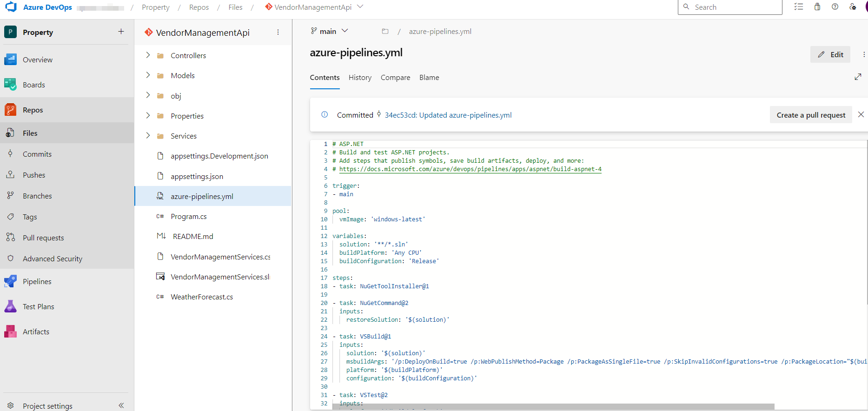Screen dimensions: 868x411
Task: Open the Artifacts hub icon
Action: pyautogui.click(x=10, y=331)
